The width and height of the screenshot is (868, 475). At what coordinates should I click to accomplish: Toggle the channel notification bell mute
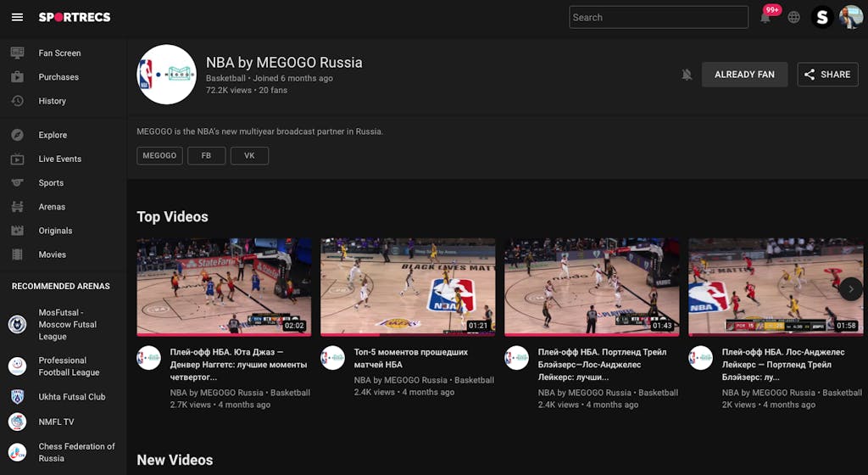point(687,75)
